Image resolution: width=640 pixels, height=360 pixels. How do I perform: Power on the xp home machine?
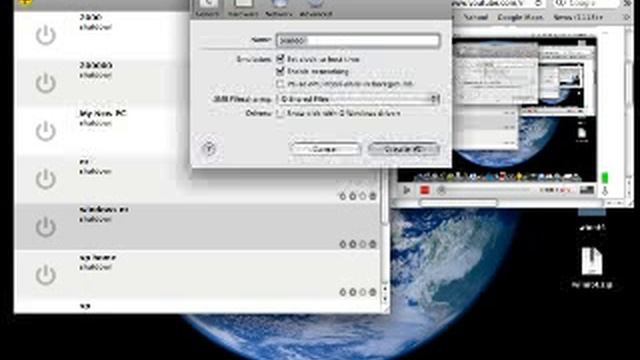click(x=45, y=274)
